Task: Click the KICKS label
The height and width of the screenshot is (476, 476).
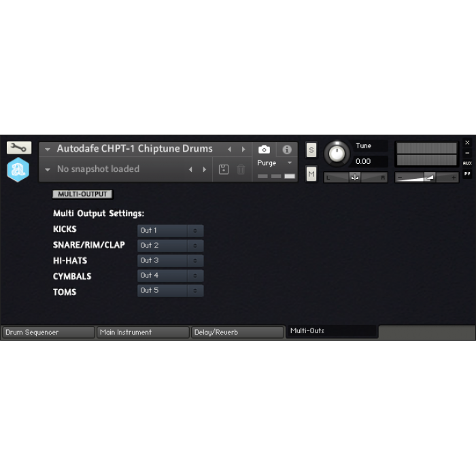Action: click(65, 229)
